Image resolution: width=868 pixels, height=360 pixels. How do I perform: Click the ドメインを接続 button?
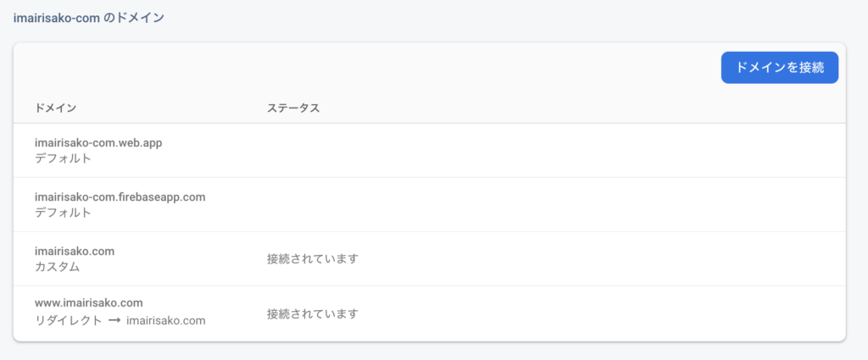(780, 68)
